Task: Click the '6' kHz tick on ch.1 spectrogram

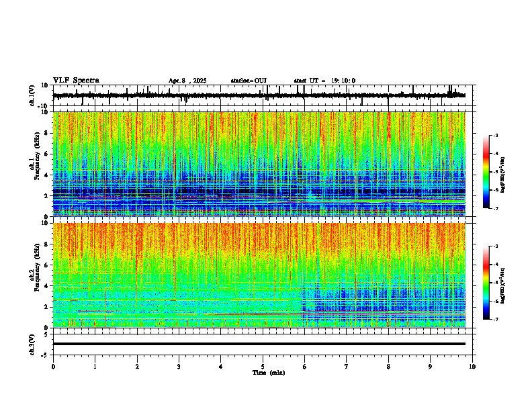Action: (47, 154)
